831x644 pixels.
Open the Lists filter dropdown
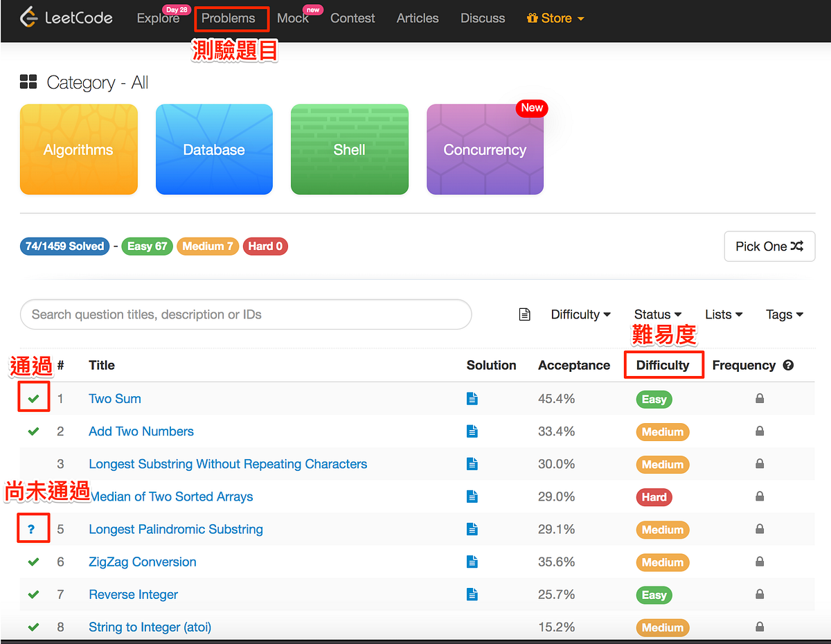click(724, 314)
